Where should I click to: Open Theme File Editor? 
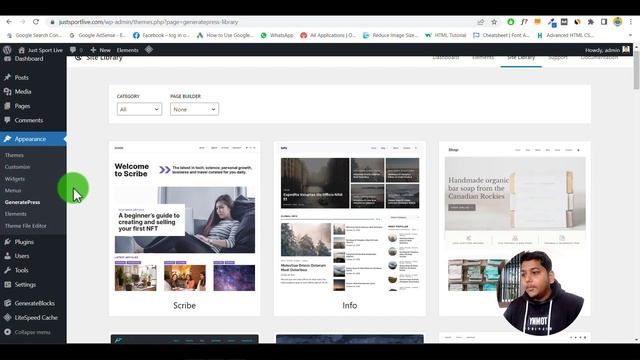tap(26, 226)
